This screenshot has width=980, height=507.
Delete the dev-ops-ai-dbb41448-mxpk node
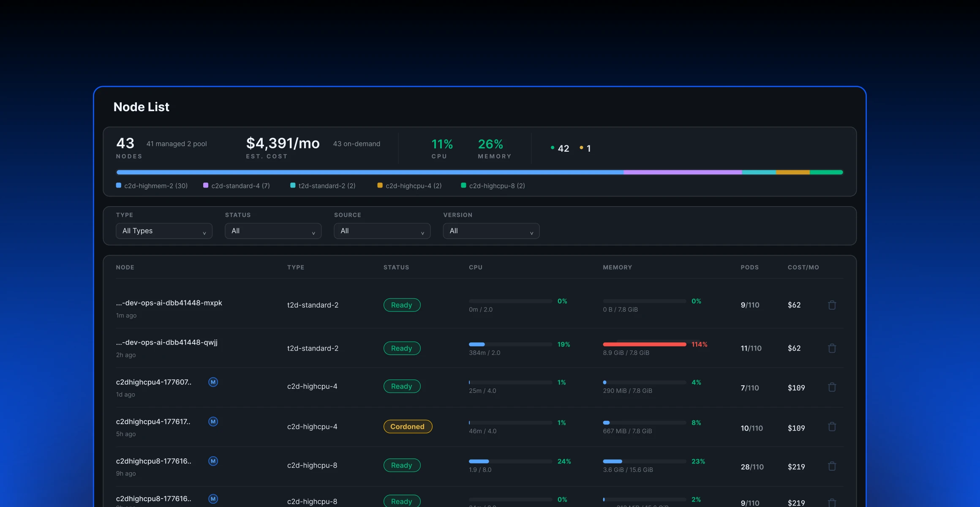[x=832, y=305]
